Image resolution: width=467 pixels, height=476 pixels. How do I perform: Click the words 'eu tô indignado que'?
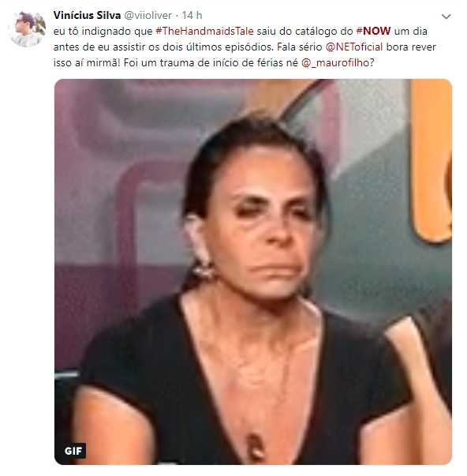point(103,32)
